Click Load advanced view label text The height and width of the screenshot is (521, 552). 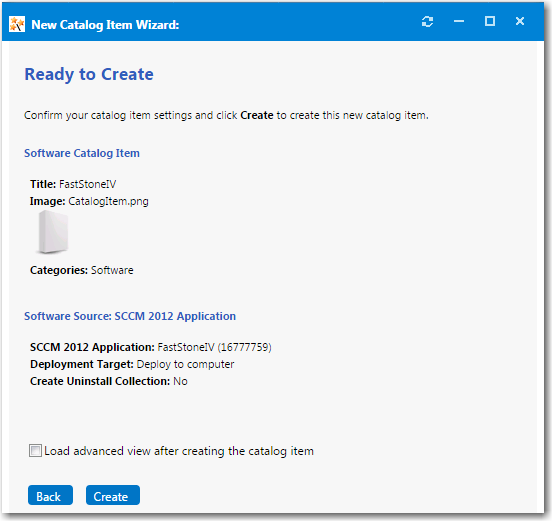coord(179,451)
